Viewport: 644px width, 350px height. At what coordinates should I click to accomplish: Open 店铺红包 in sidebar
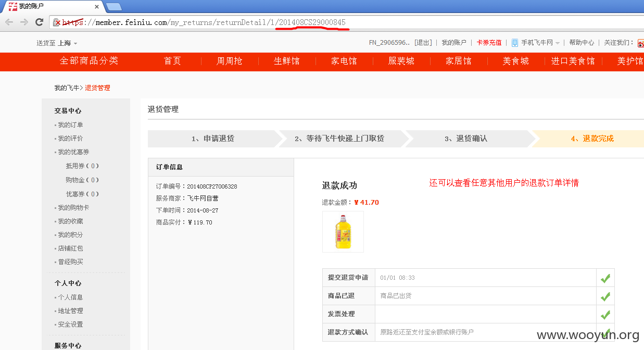70,248
